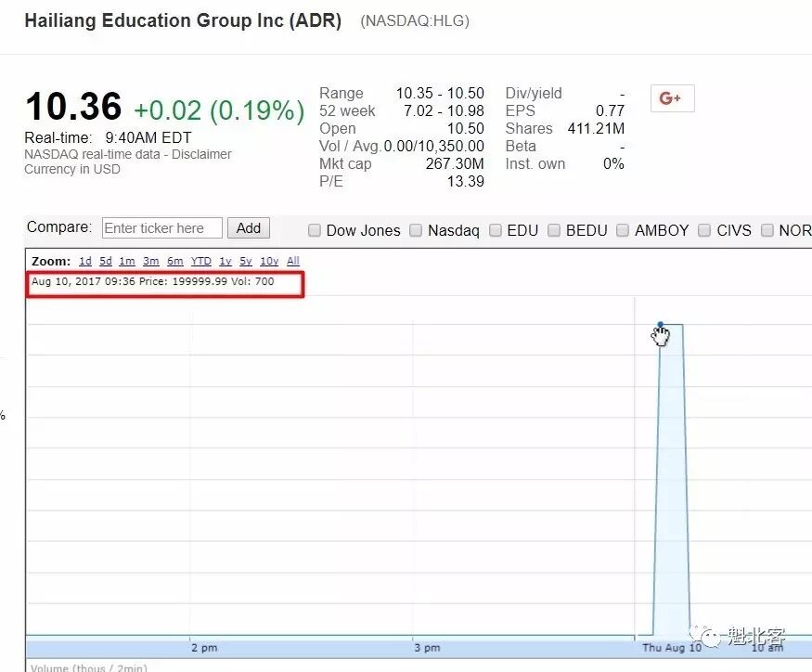Click the Volume axis label
This screenshot has height=672, width=812.
88,667
